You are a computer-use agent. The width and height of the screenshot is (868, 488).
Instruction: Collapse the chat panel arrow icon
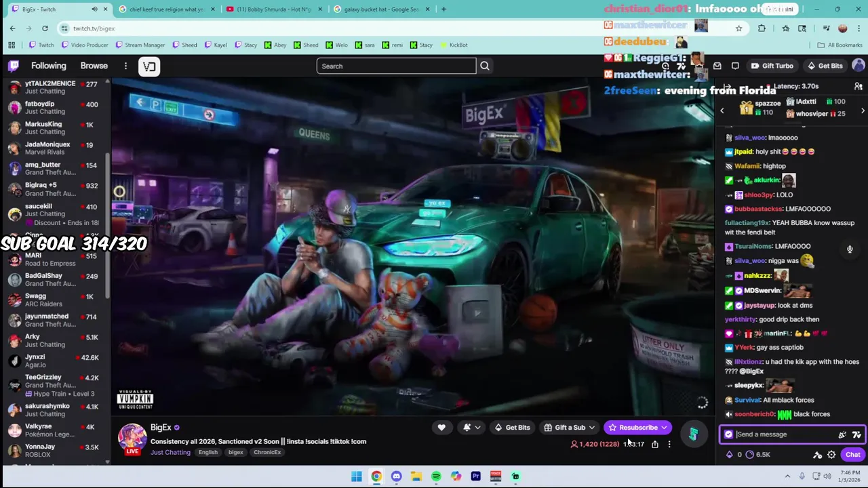726,87
